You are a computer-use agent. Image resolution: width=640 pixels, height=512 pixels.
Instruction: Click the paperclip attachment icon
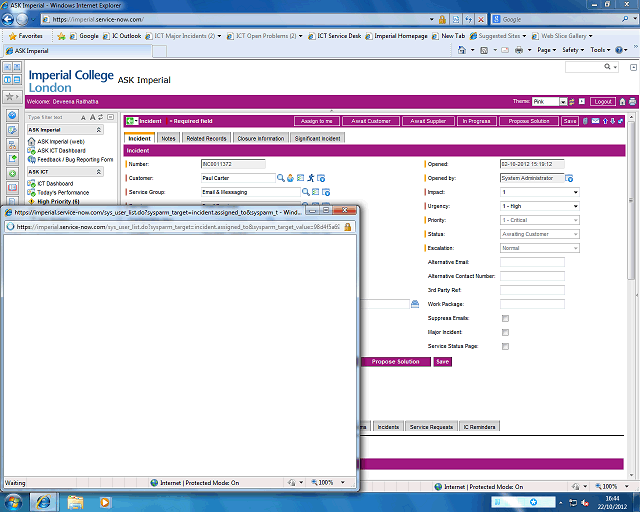(587, 121)
